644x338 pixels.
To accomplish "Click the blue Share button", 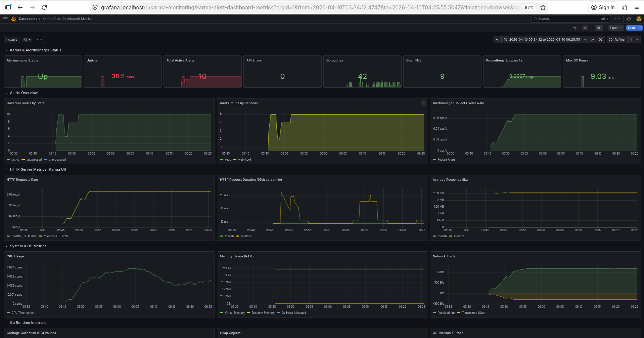I will (632, 28).
